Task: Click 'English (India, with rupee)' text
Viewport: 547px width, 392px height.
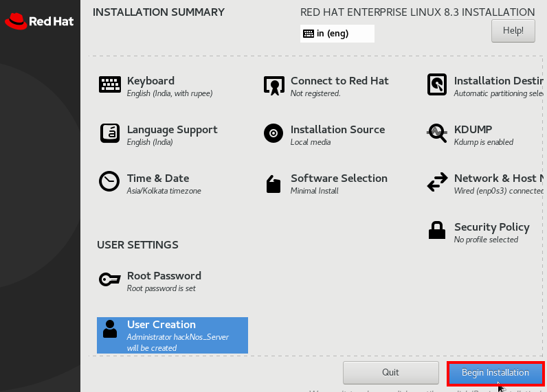Action: coord(170,93)
